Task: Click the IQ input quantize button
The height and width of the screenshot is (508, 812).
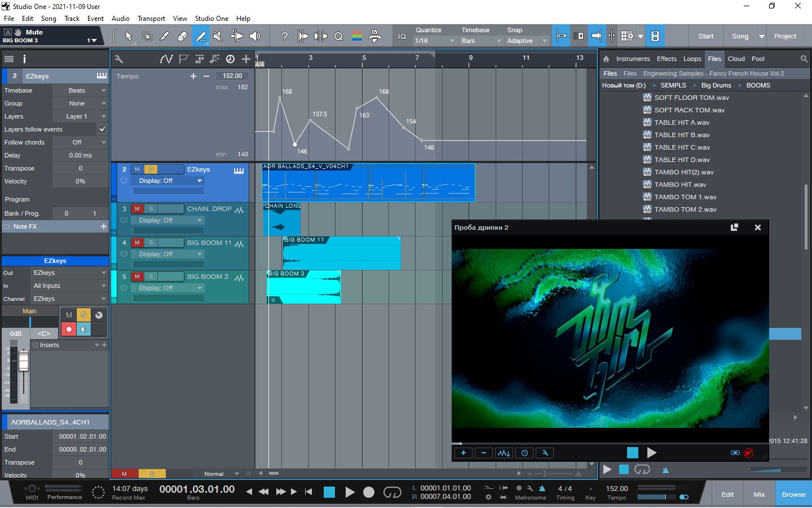Action: coord(402,37)
